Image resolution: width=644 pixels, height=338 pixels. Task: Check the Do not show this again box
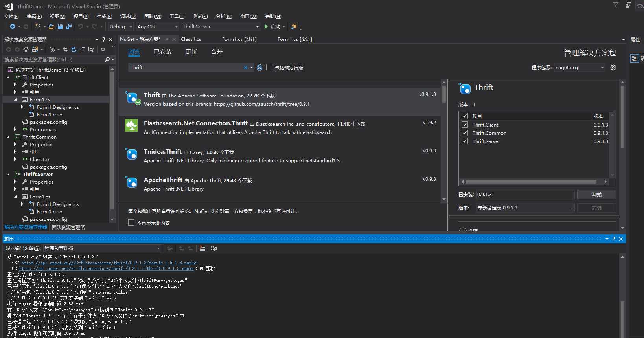tap(131, 222)
